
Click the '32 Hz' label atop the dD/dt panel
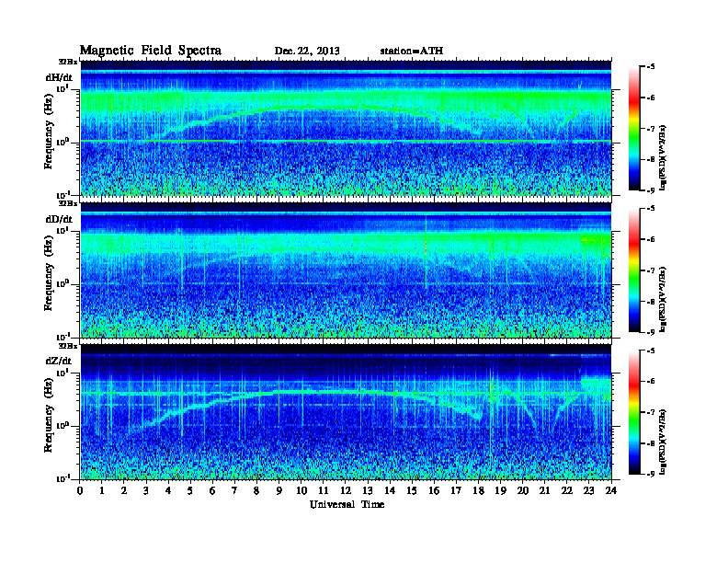tap(68, 203)
